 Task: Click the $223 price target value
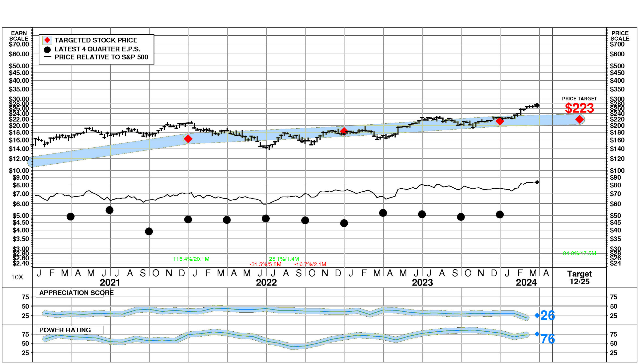click(x=579, y=108)
